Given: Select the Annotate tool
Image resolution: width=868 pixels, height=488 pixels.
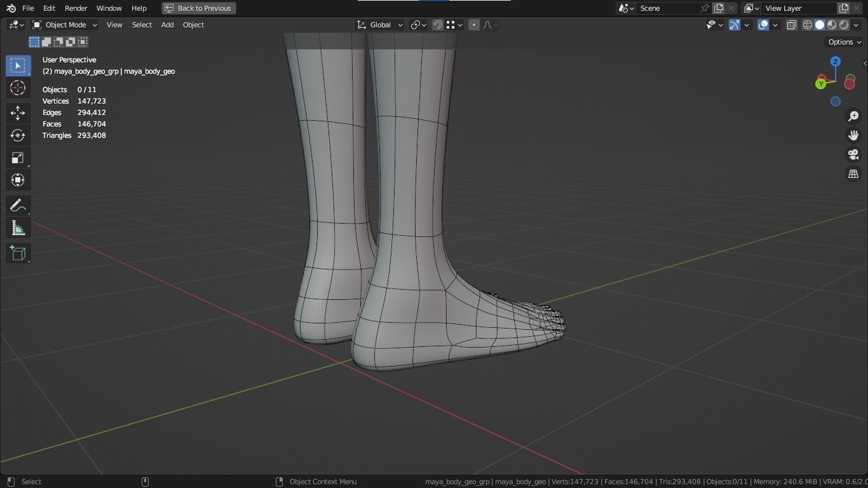Looking at the screenshot, I should 18,206.
